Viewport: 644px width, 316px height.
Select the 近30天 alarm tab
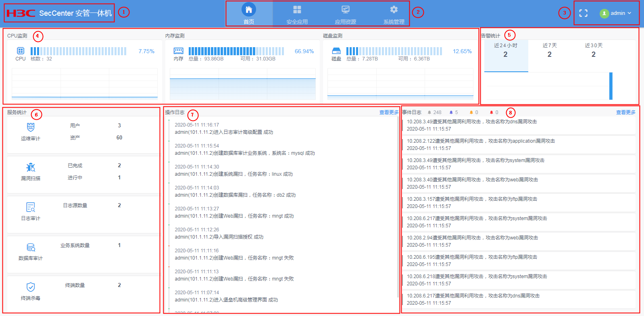(594, 51)
